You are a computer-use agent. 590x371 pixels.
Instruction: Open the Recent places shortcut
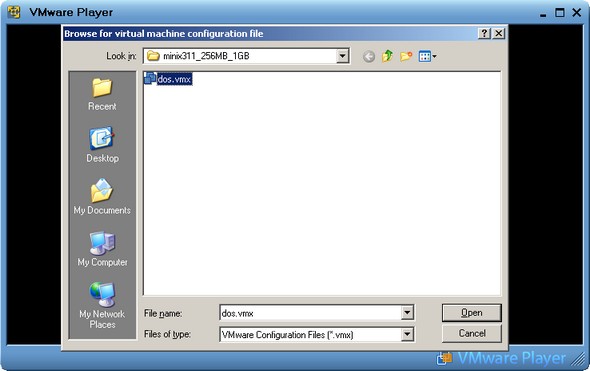click(x=102, y=94)
